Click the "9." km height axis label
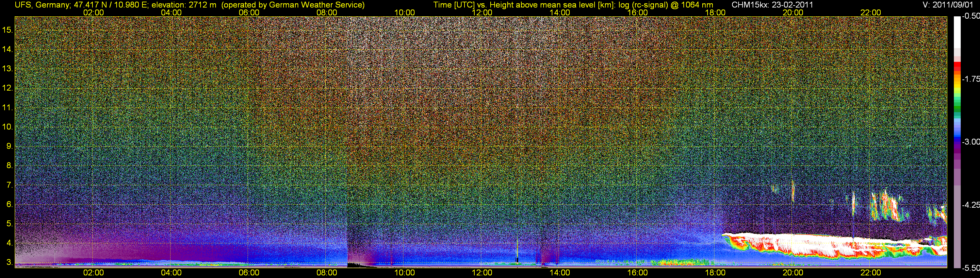The width and height of the screenshot is (980, 278). 9,147
